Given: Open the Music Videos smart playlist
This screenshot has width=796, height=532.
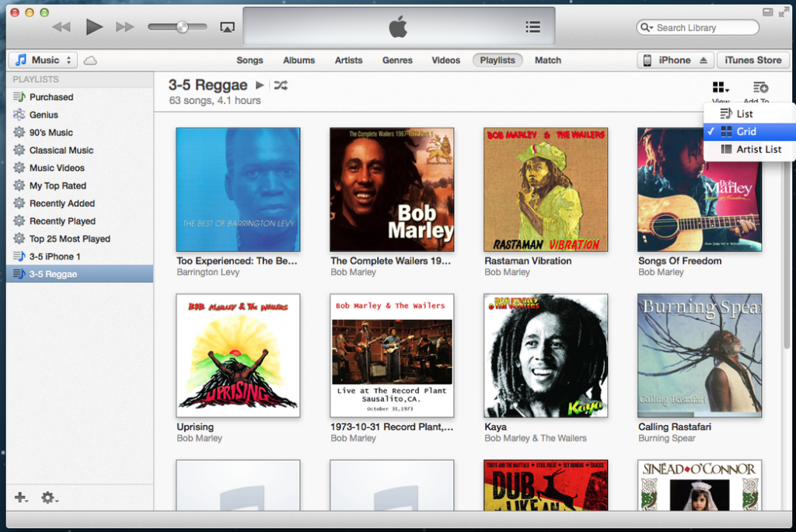Looking at the screenshot, I should [80, 168].
